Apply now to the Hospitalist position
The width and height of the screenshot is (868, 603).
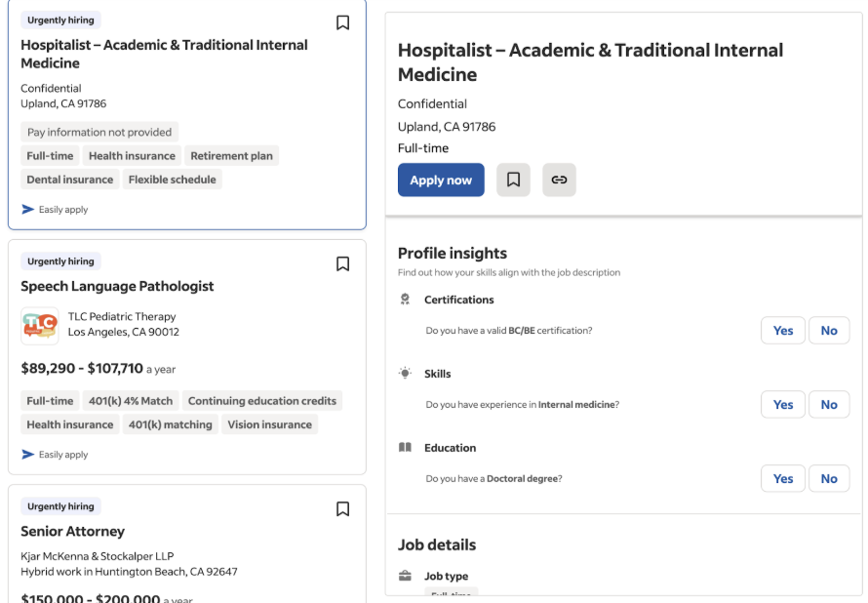coord(441,180)
